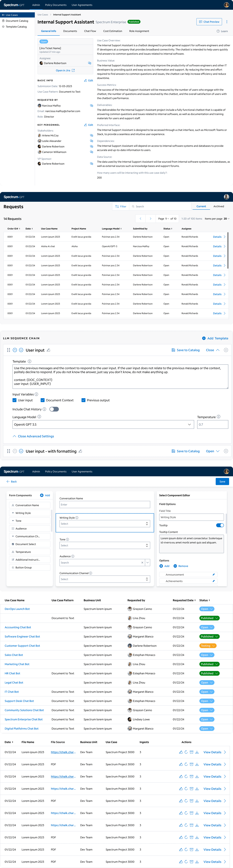
Task: Open HR Chat Bot use case
Action: [x=12, y=674]
